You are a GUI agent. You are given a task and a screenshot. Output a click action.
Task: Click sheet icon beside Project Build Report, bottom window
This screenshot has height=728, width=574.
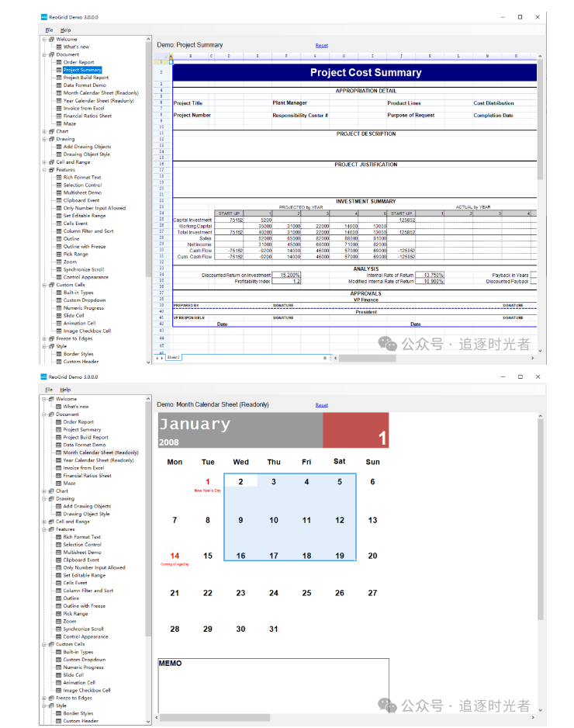point(58,437)
